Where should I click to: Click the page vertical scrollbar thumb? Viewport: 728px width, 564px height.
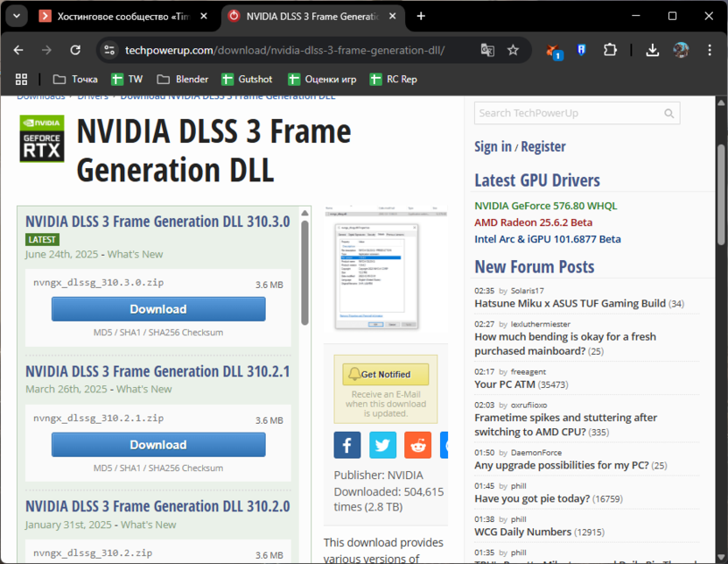pyautogui.click(x=721, y=195)
